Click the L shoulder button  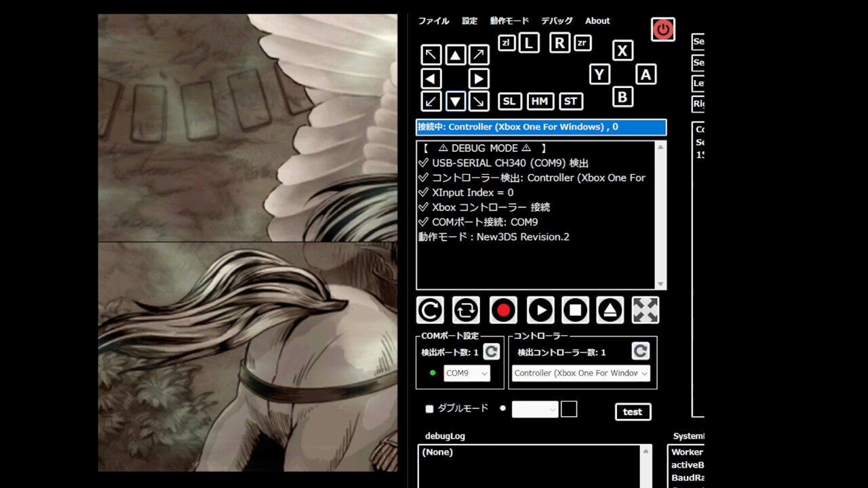point(529,43)
